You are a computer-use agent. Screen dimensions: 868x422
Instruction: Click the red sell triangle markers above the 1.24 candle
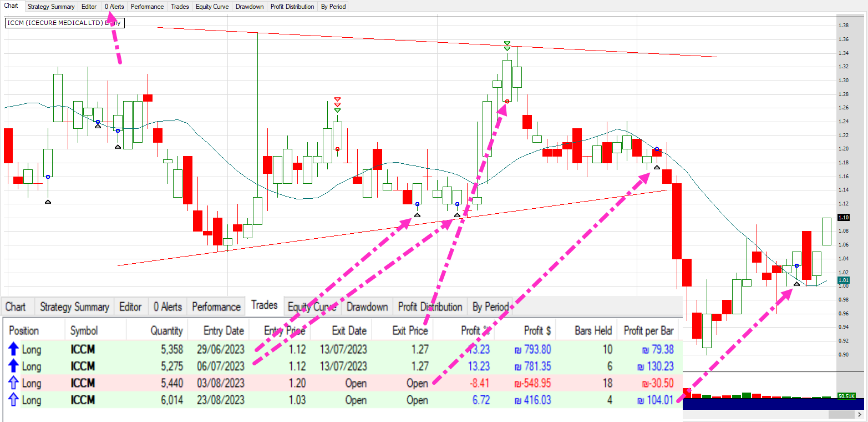pyautogui.click(x=337, y=102)
